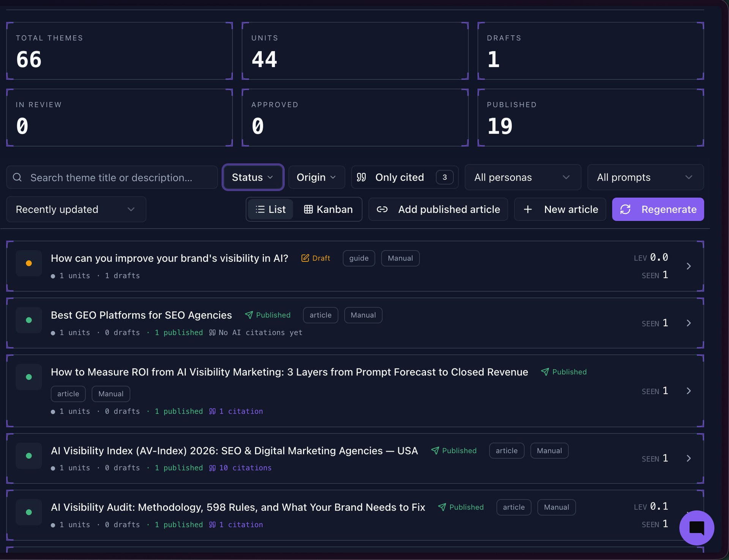Click the Units stat card showing 44
This screenshot has width=729, height=560.
click(355, 51)
